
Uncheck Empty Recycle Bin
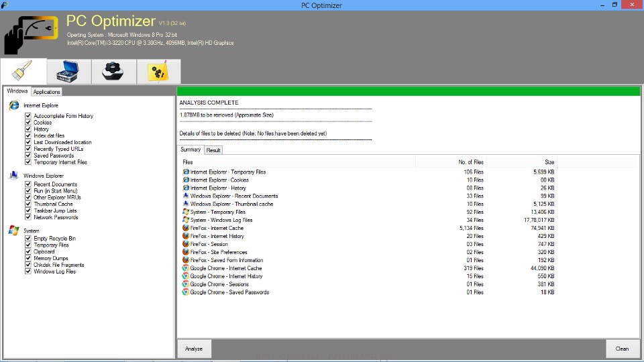[x=28, y=238]
